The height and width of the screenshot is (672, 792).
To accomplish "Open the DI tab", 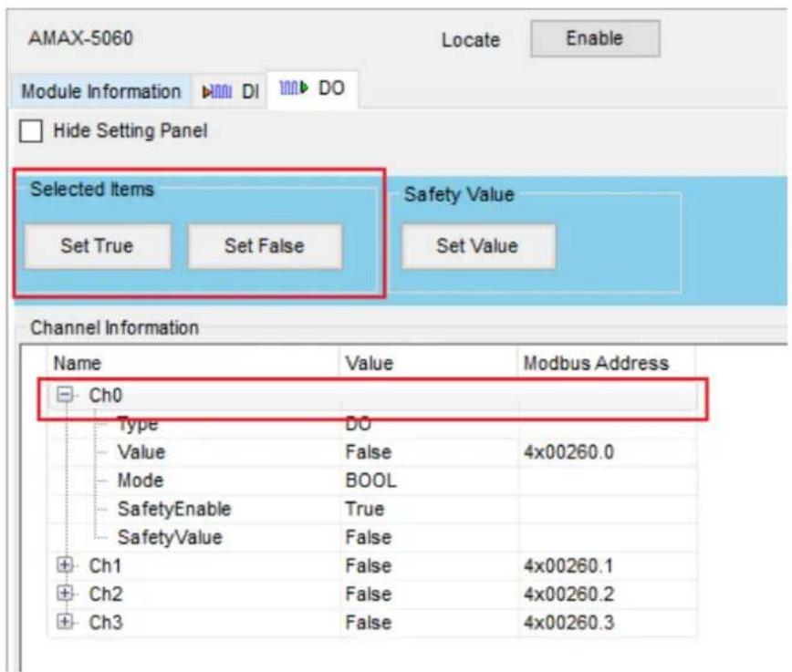I will (230, 91).
